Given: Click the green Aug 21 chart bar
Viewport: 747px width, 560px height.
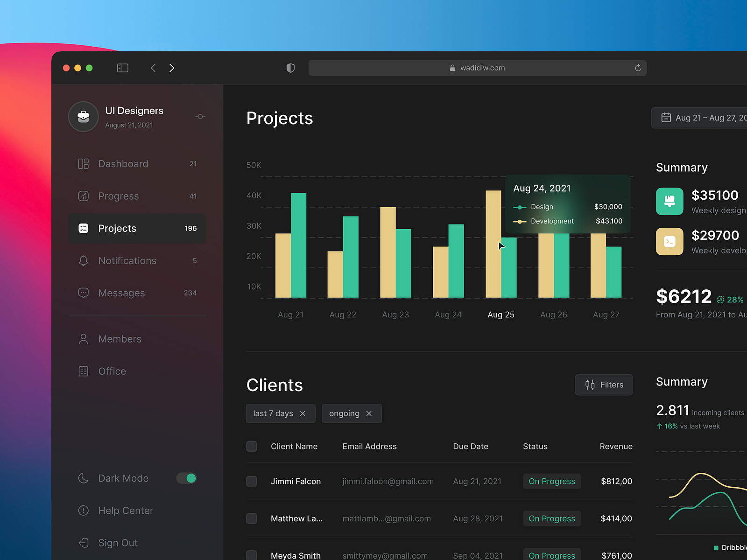Looking at the screenshot, I should pyautogui.click(x=298, y=245).
